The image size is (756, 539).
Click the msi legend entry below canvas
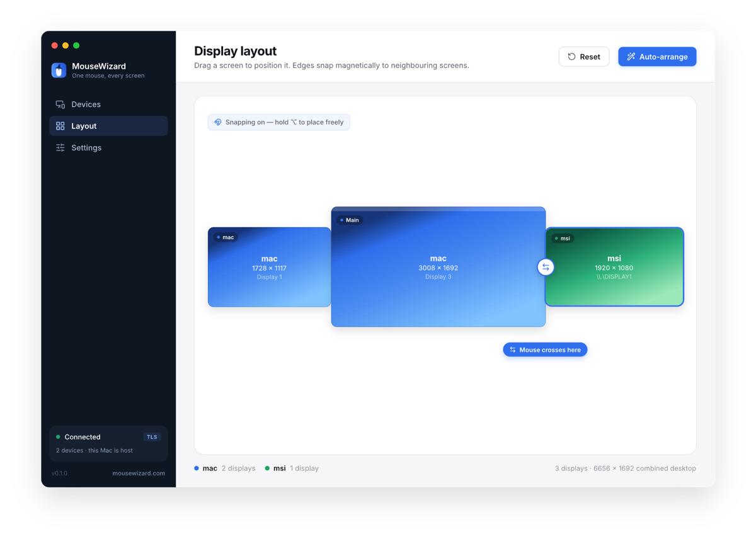click(x=292, y=468)
